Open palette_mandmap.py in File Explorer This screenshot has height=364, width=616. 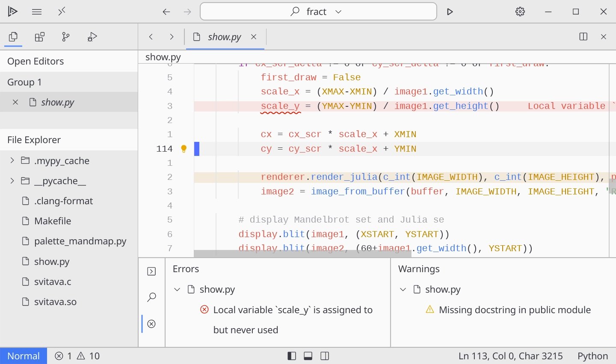pos(80,241)
